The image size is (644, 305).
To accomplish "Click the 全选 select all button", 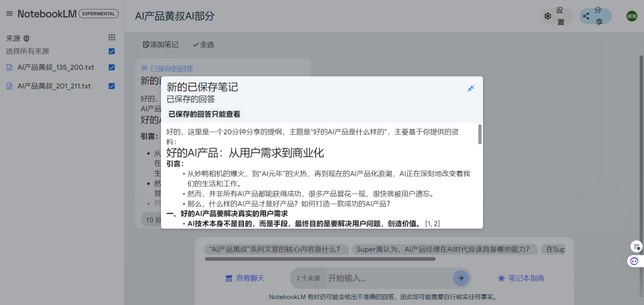I will (203, 45).
